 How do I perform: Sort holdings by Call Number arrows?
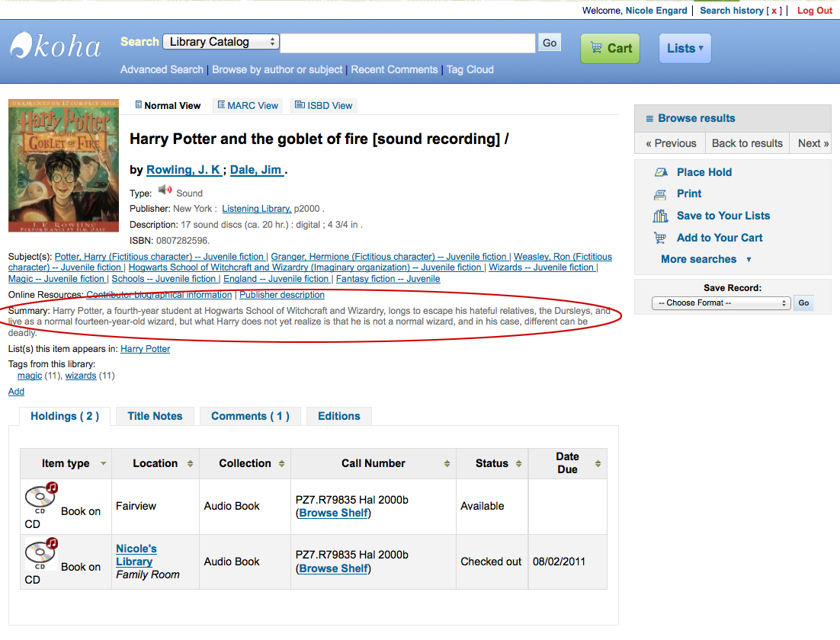pos(447,464)
